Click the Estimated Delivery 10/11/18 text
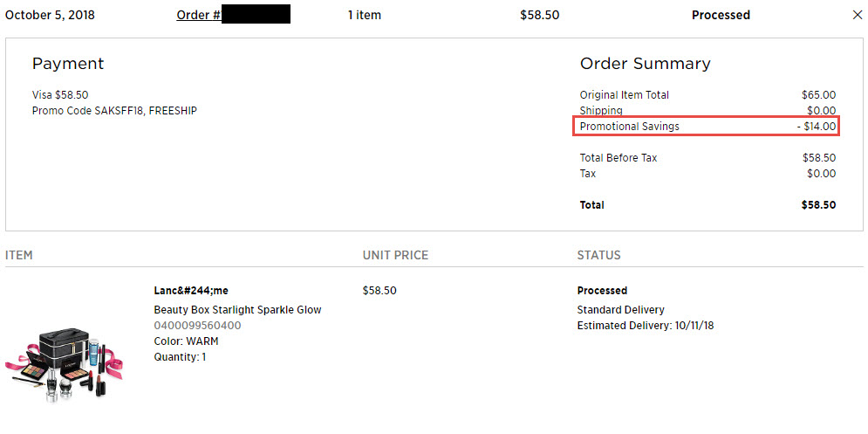Viewport: 868px width, 434px height. (646, 326)
